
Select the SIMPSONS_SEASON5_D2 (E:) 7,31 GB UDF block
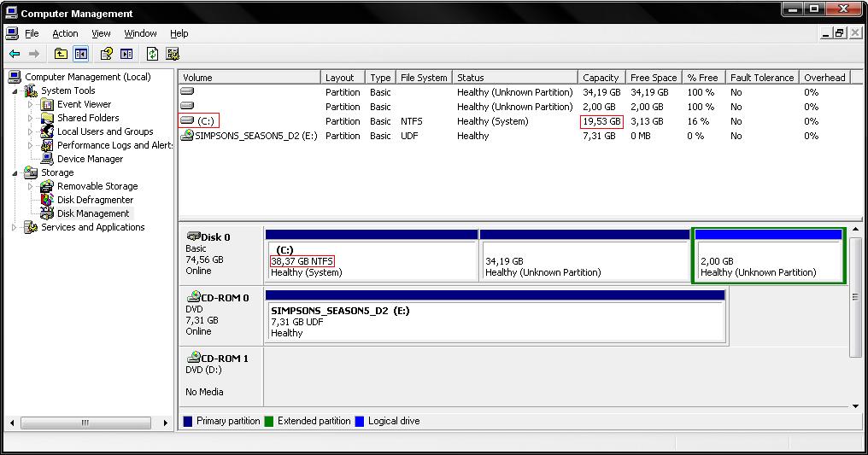(x=496, y=316)
